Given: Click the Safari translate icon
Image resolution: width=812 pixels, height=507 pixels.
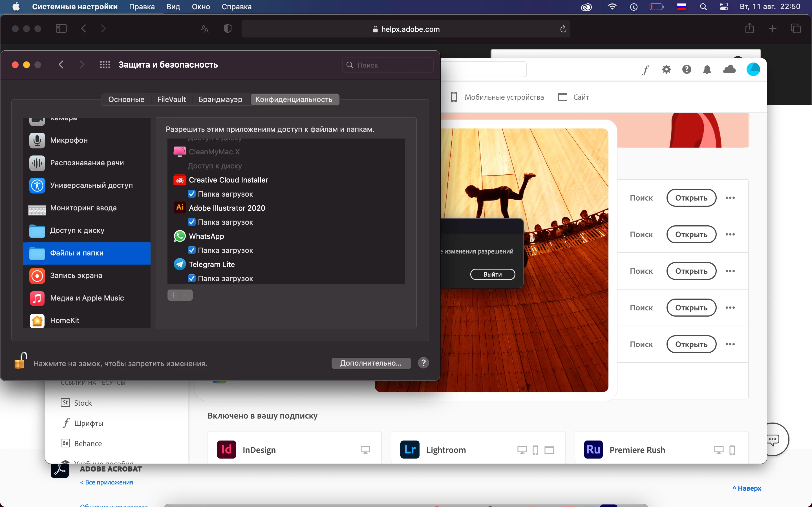Looking at the screenshot, I should [204, 29].
